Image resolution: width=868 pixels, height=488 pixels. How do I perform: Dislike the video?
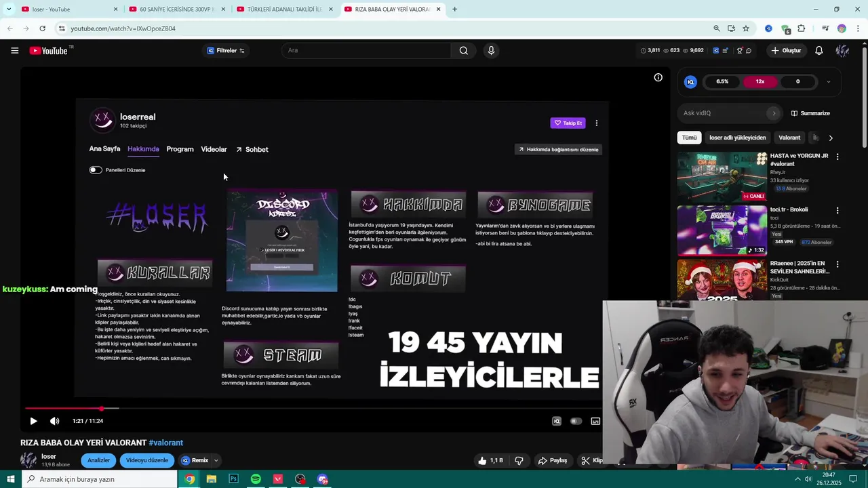pos(519,461)
